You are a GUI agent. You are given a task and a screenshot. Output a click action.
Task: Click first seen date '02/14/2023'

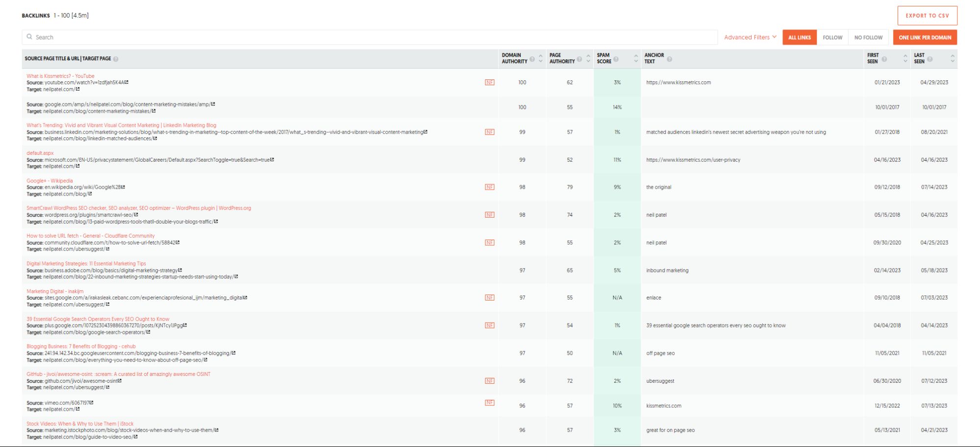click(887, 271)
